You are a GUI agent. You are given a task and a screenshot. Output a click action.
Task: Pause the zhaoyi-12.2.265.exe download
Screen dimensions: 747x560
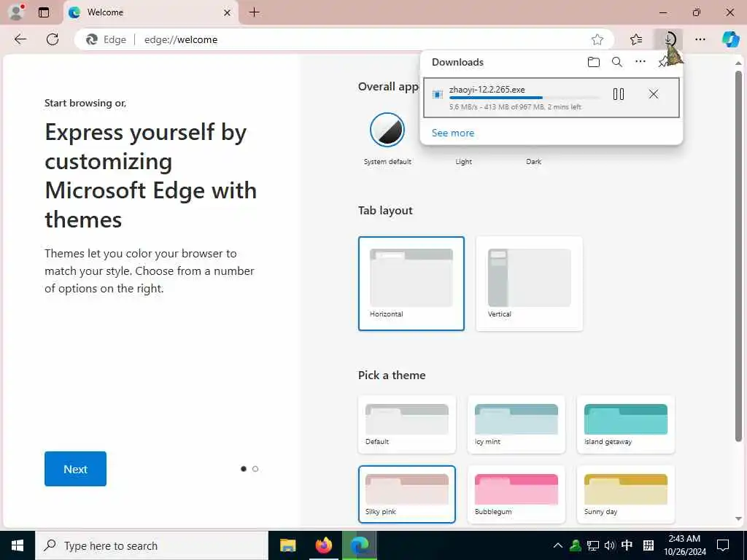(x=619, y=94)
